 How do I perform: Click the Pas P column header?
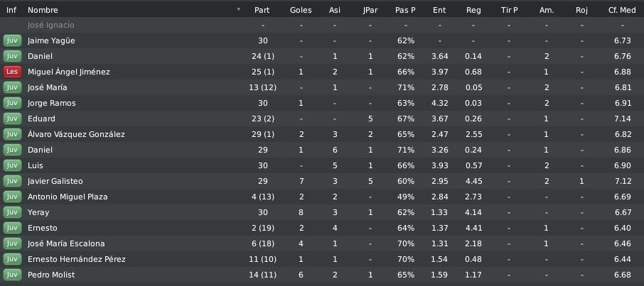pos(405,10)
